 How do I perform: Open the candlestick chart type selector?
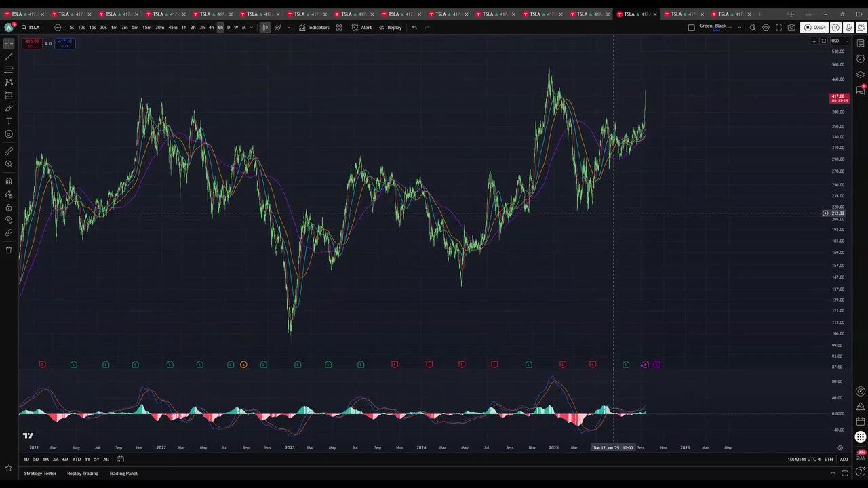(x=265, y=27)
